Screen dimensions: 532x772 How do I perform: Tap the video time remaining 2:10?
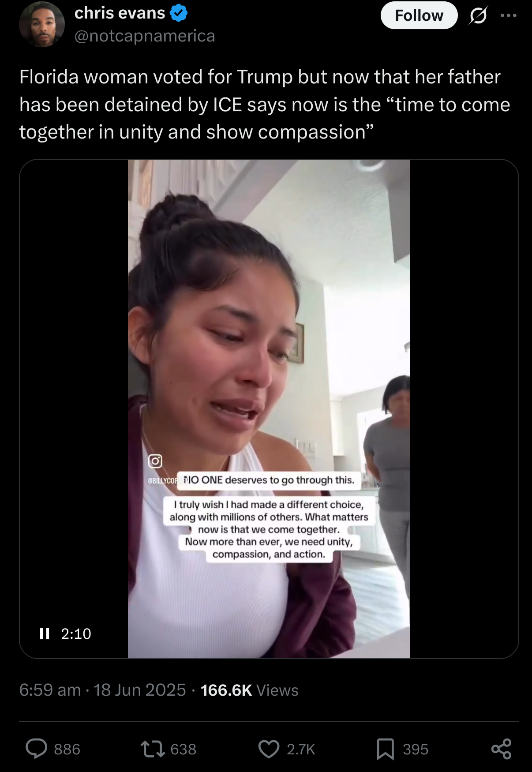[x=76, y=633]
